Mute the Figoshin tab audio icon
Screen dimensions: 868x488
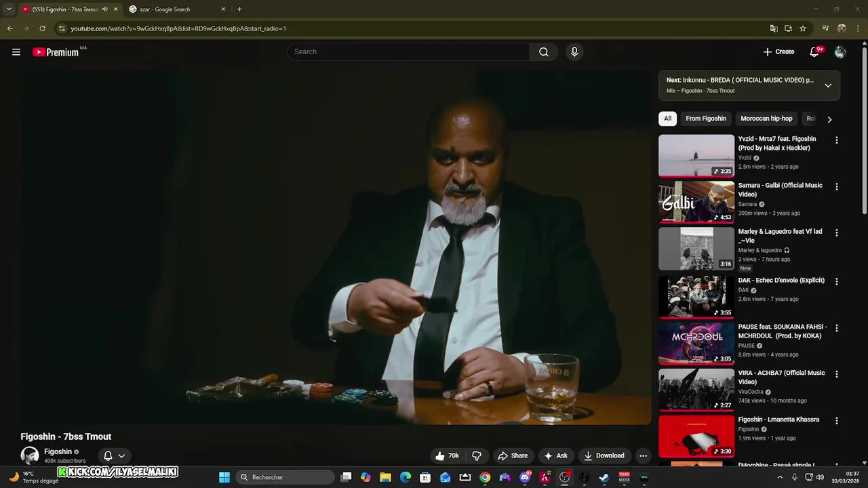click(104, 9)
